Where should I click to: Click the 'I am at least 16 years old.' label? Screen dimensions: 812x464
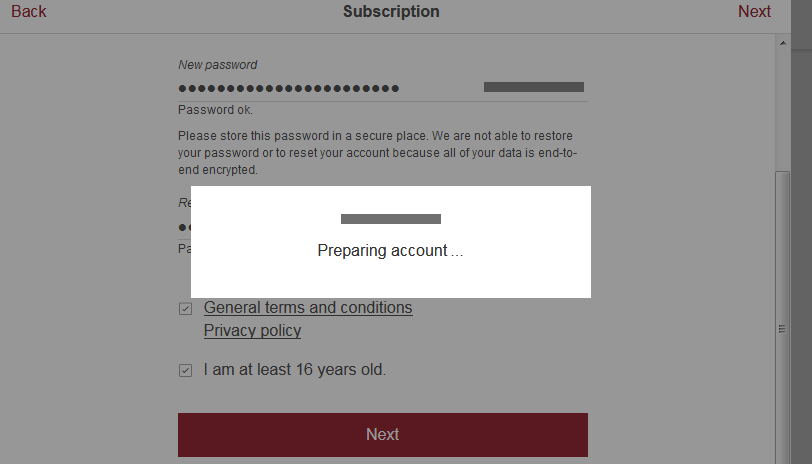click(294, 370)
